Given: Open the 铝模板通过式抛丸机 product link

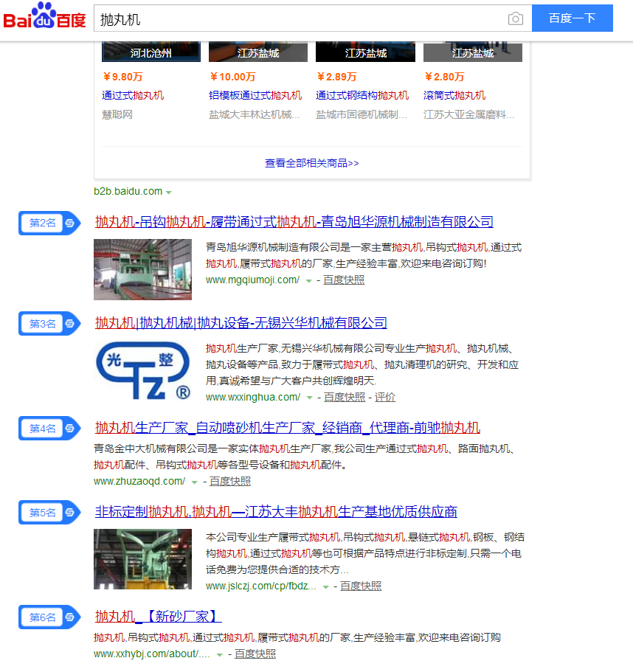Looking at the screenshot, I should tap(255, 96).
